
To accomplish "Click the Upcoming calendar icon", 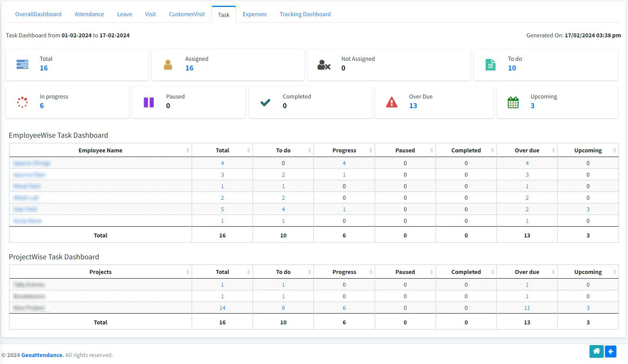I will (513, 102).
